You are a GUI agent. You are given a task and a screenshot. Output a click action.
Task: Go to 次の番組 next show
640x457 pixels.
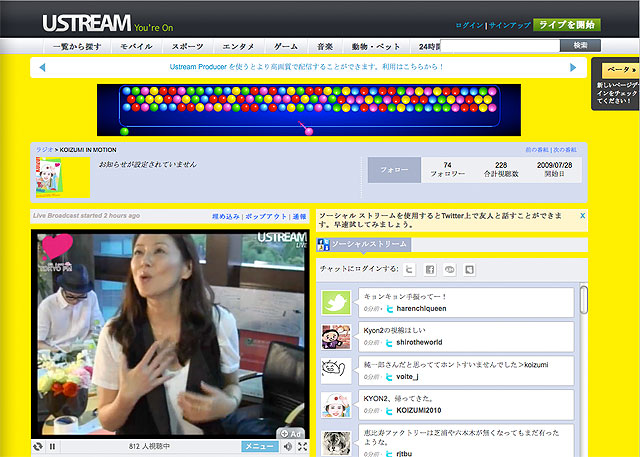[564, 150]
